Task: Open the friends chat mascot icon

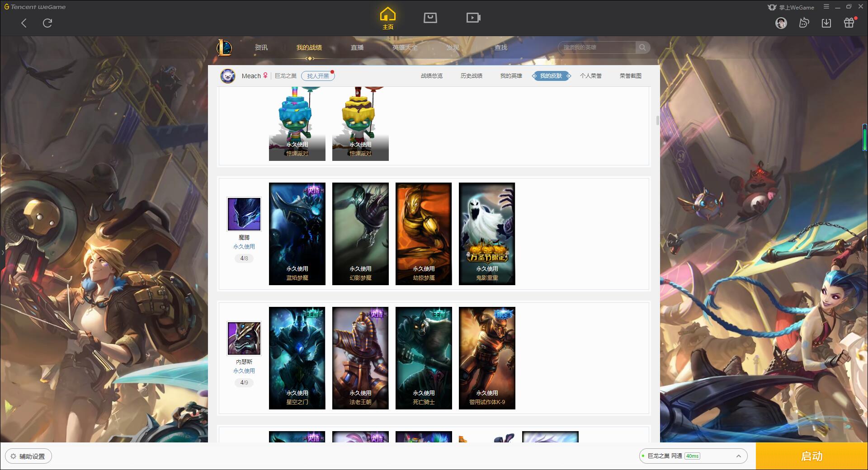Action: (x=804, y=23)
